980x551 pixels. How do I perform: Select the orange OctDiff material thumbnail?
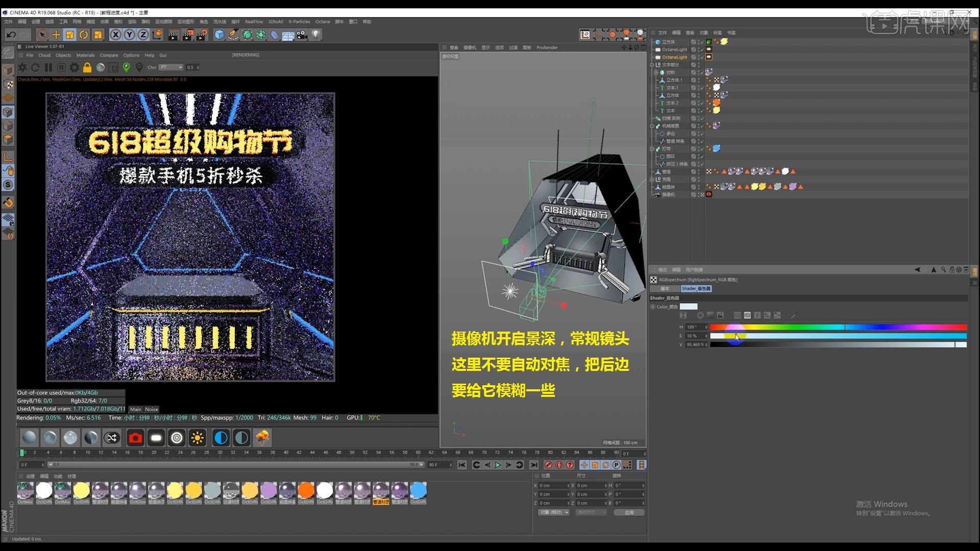click(306, 491)
